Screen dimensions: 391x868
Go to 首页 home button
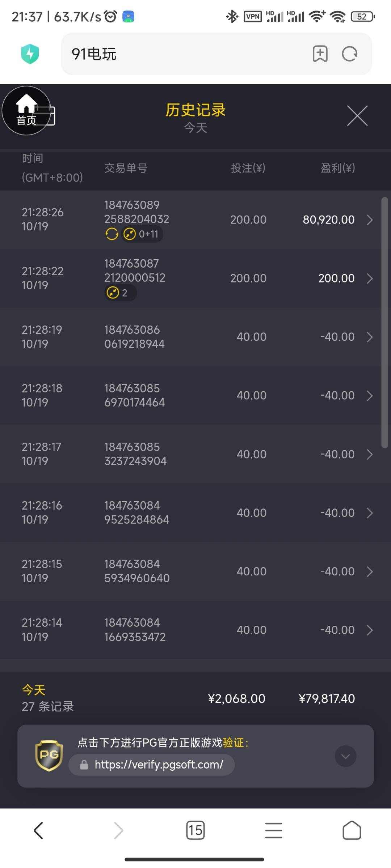[26, 111]
